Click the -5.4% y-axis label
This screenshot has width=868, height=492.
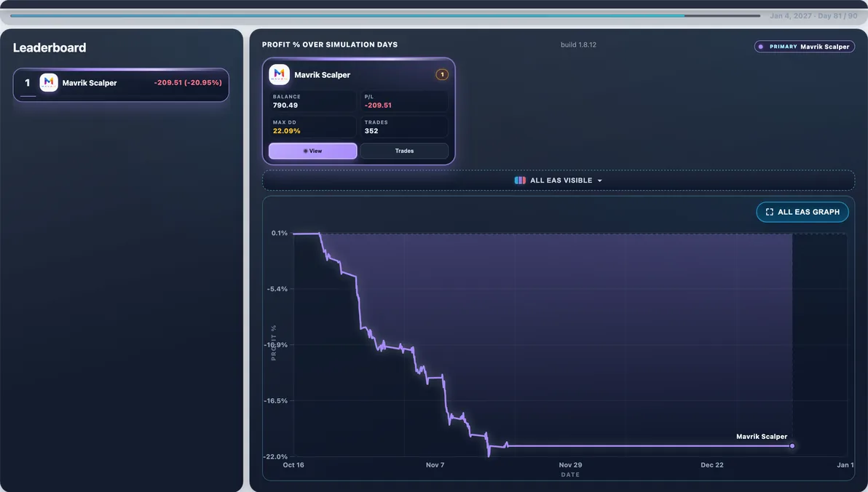(x=277, y=289)
